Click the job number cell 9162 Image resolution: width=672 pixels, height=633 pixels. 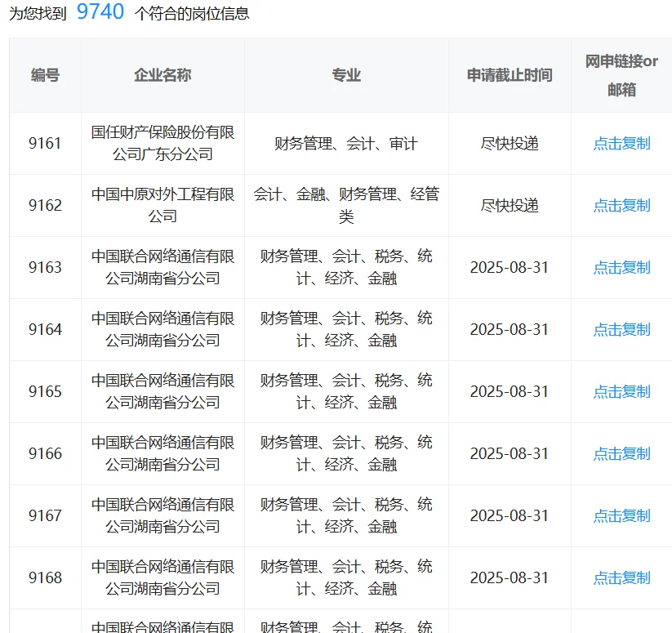point(45,205)
